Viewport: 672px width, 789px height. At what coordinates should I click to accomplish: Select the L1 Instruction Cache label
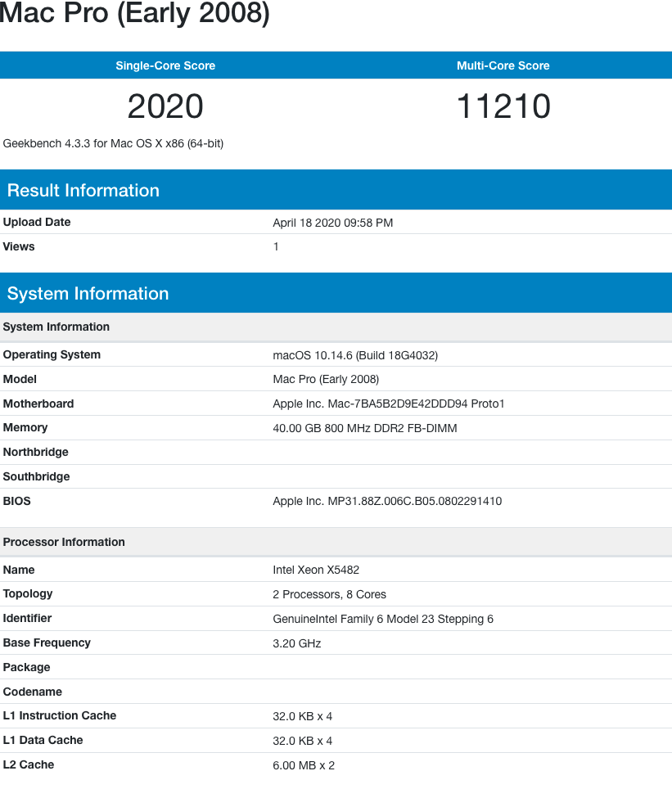[60, 715]
